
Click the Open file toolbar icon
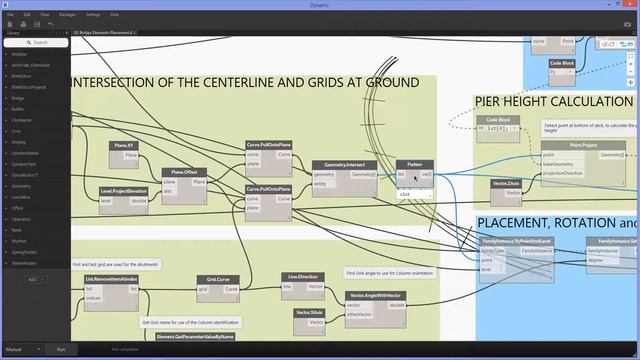click(x=23, y=24)
